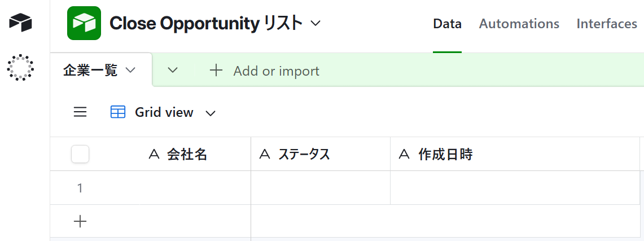The image size is (644, 241).
Task: Click the Airtable home logo icon
Action: click(21, 23)
